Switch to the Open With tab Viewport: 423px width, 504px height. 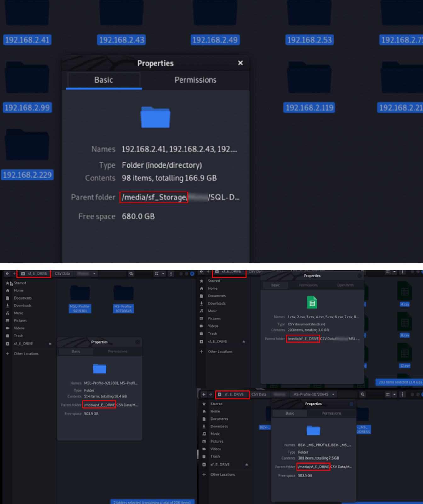[345, 285]
